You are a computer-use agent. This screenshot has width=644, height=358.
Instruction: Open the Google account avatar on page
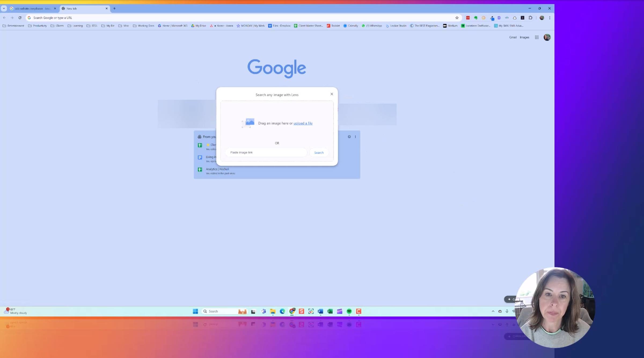[x=547, y=37]
